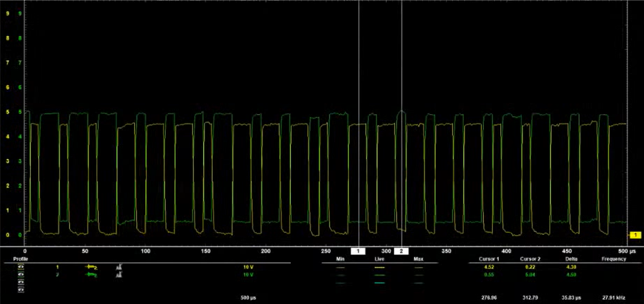Click the Frequency readout showing 27.91 kHz
This screenshot has width=644, height=304.
(614, 296)
